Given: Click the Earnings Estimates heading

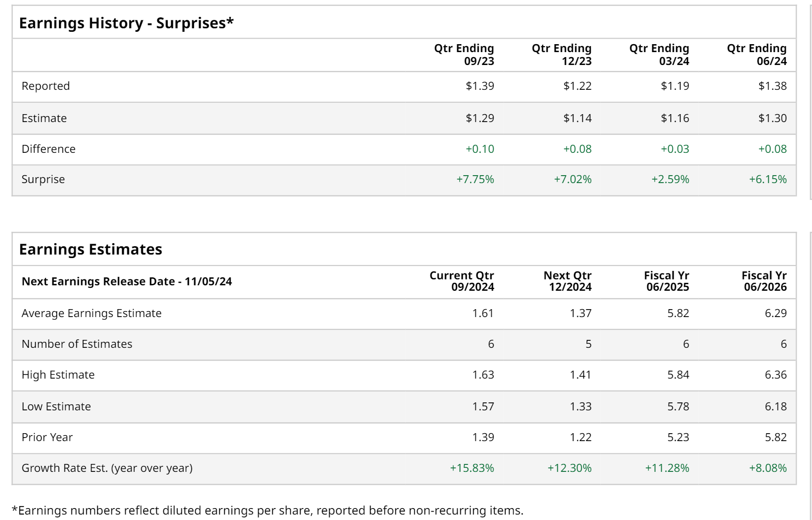Looking at the screenshot, I should (x=90, y=249).
